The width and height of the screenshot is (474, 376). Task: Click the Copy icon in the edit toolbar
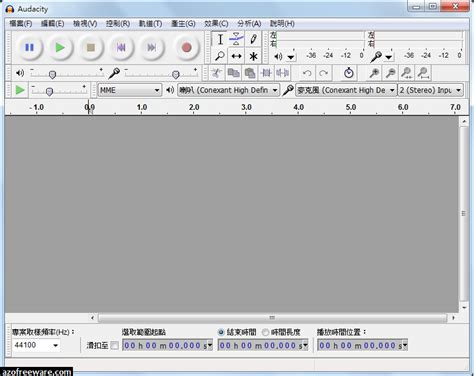(233, 73)
